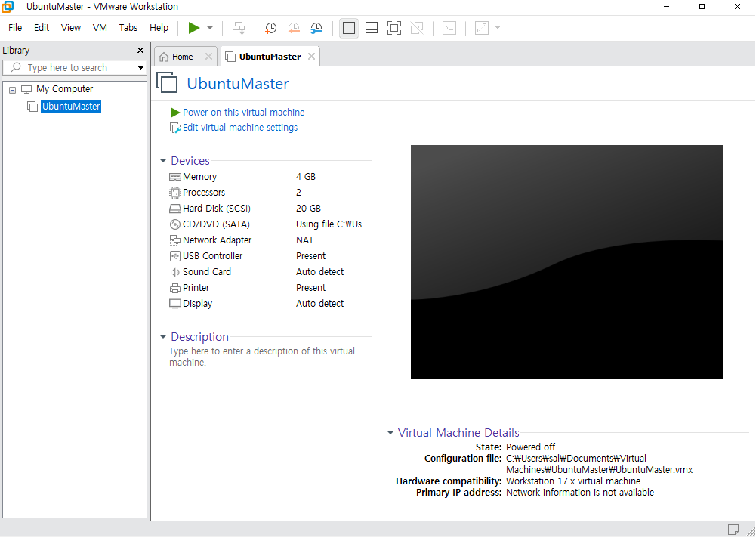Viewport: 756px width, 538px height.
Task: Click the Hard Disk drive icon
Action: click(175, 209)
